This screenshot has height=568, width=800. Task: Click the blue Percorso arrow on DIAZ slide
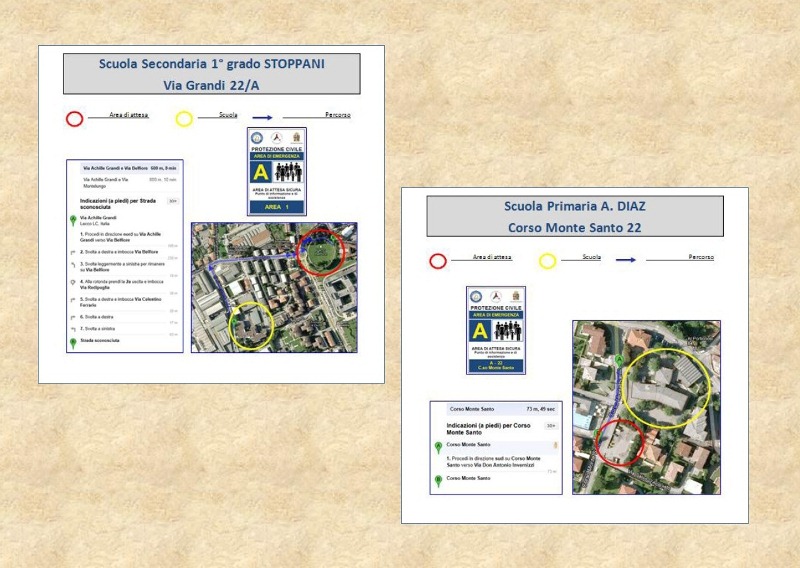pyautogui.click(x=625, y=259)
